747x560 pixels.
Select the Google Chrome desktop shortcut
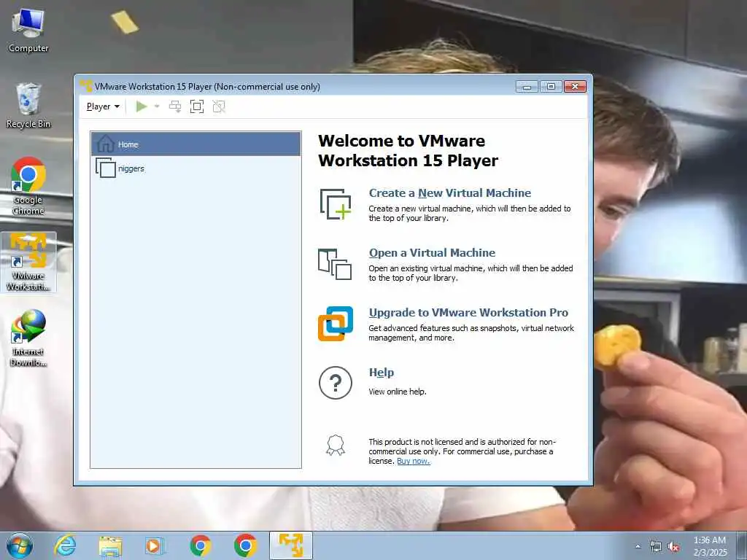coord(28,186)
